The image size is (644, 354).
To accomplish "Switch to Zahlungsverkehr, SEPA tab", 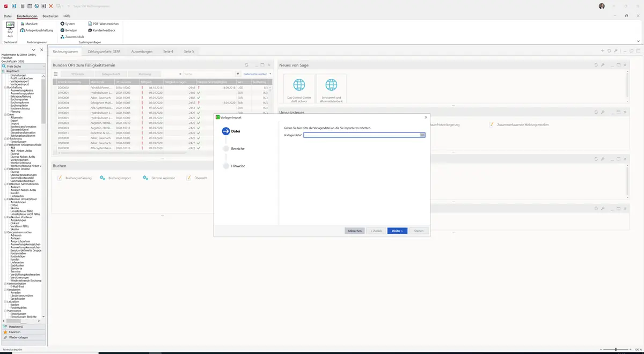I will tap(104, 51).
